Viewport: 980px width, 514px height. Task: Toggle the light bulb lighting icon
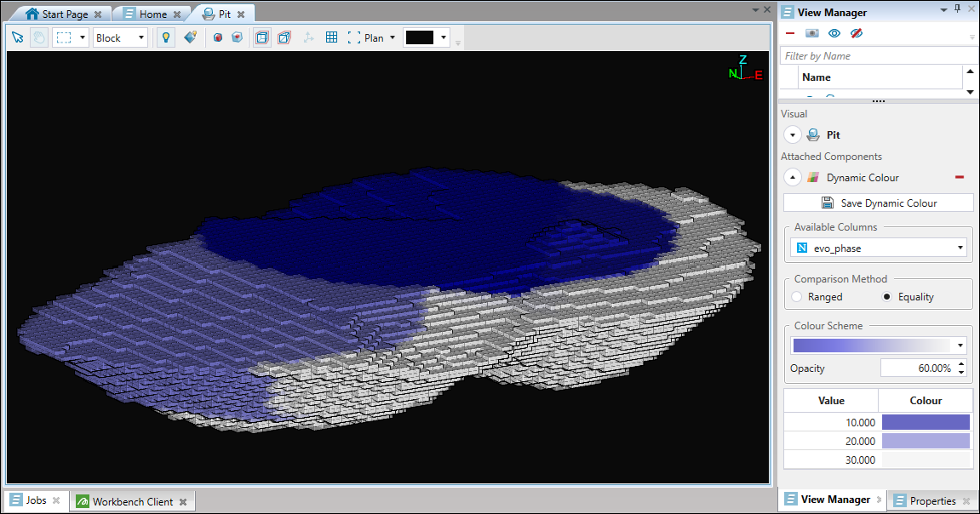click(166, 38)
